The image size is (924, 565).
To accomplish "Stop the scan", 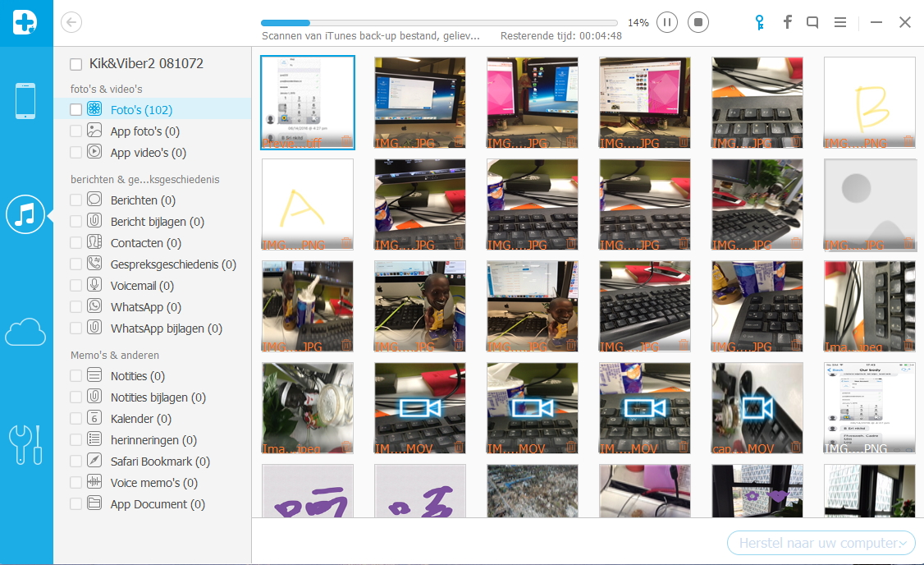I will coord(698,22).
